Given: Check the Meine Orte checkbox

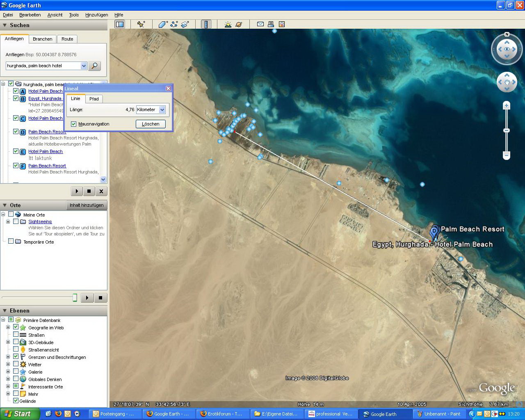Looking at the screenshot, I should click(x=11, y=215).
